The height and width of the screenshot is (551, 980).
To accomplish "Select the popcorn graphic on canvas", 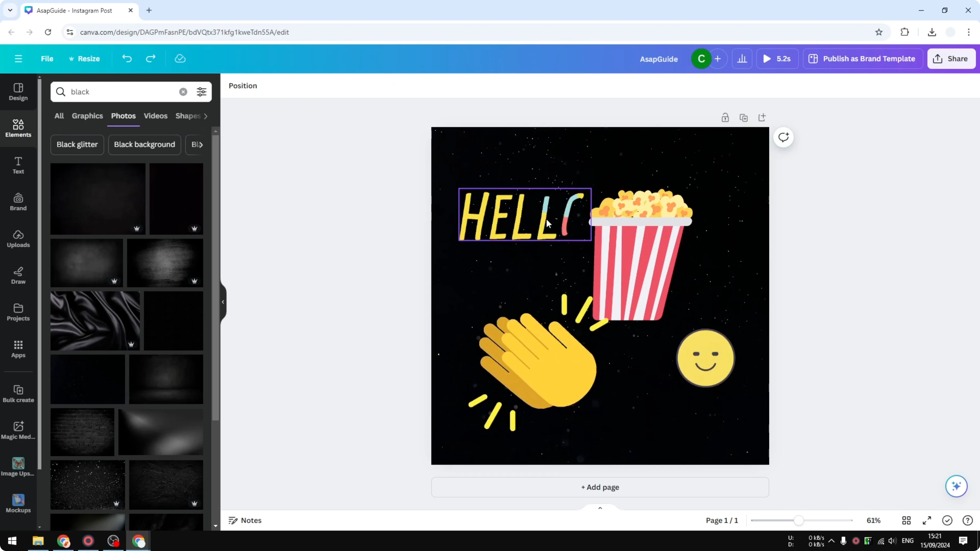I will point(642,255).
